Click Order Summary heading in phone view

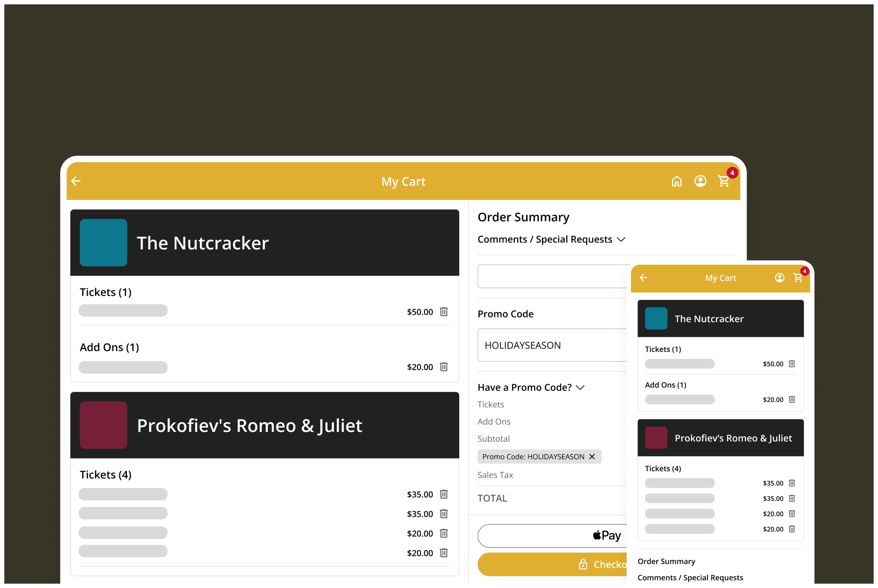tap(666, 561)
